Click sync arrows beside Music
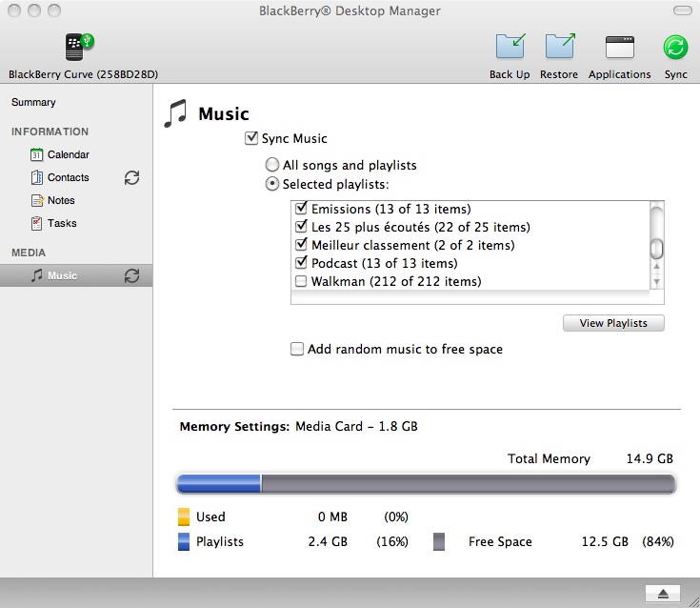 131,275
